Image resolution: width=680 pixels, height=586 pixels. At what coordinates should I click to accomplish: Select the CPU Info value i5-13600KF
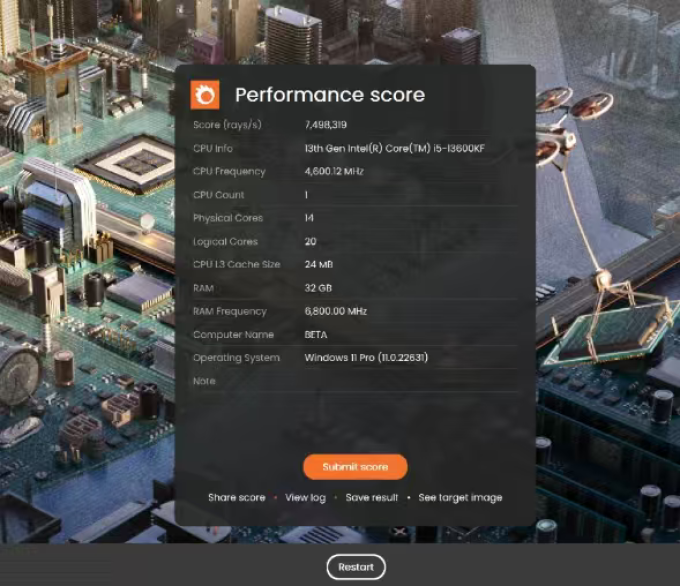tap(395, 148)
